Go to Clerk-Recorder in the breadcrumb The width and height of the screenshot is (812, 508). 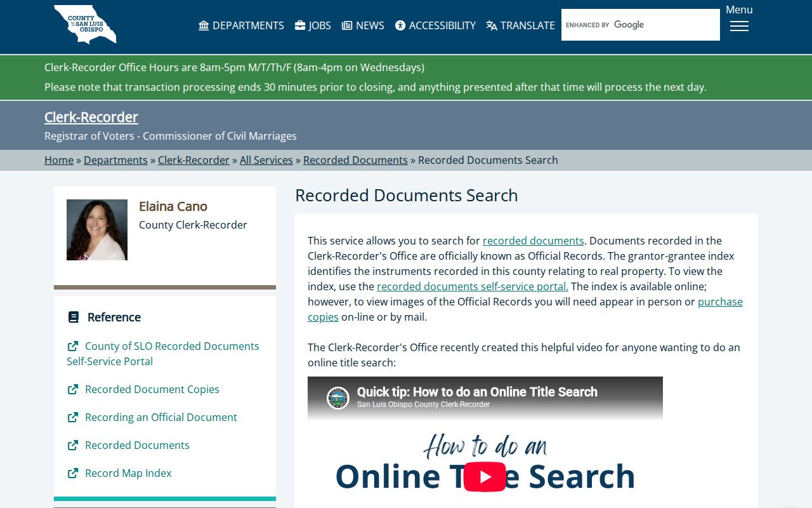(193, 160)
